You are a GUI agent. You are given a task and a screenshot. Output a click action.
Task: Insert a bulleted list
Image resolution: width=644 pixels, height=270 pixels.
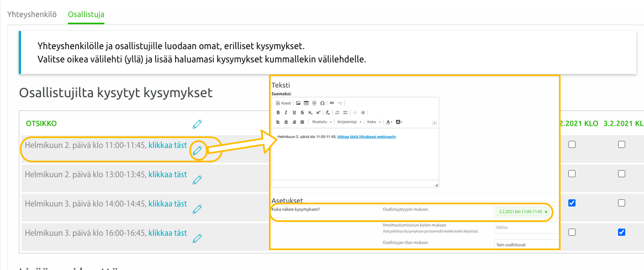click(345, 113)
